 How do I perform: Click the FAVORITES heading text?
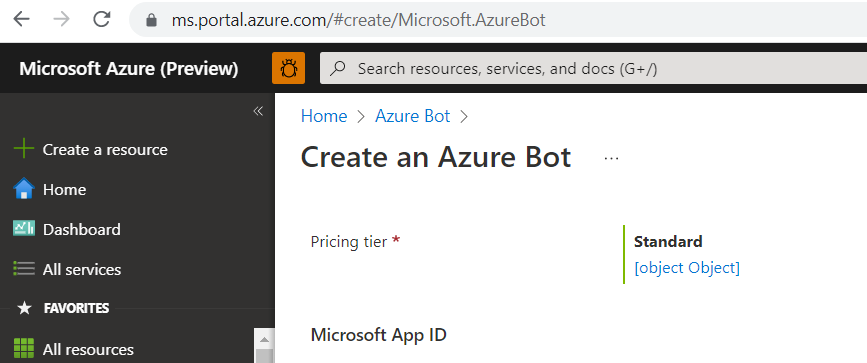pos(76,308)
